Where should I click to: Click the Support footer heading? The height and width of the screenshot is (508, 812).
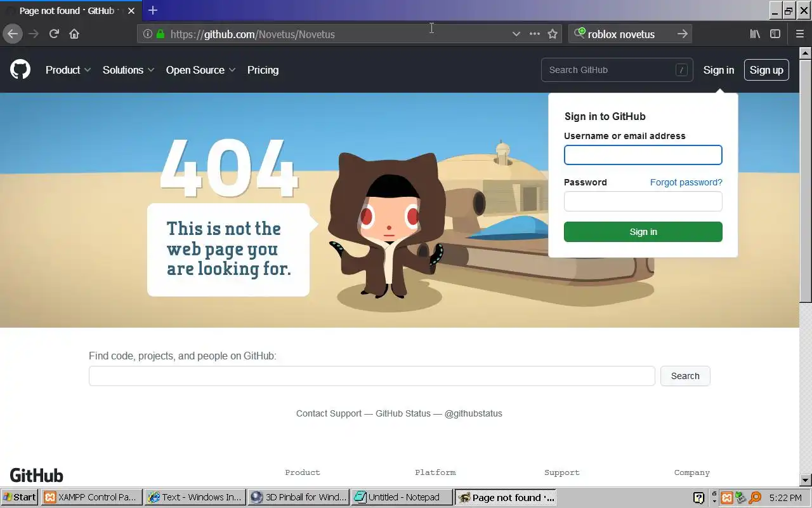click(562, 472)
